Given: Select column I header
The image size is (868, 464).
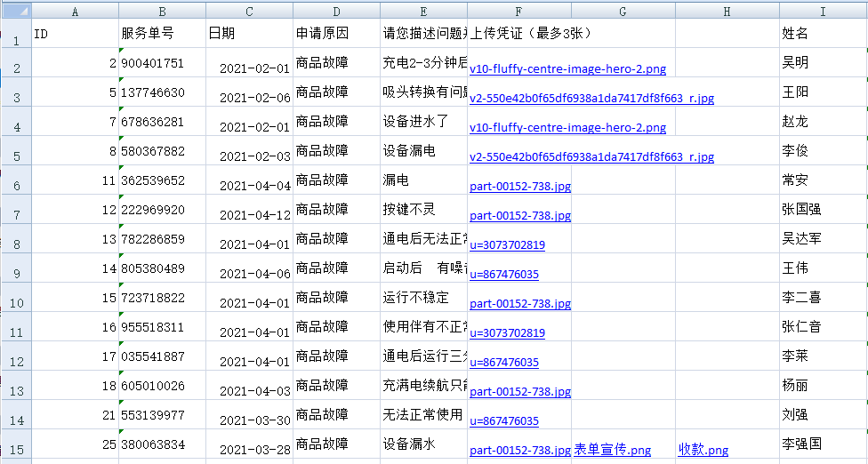Looking at the screenshot, I should 823,11.
